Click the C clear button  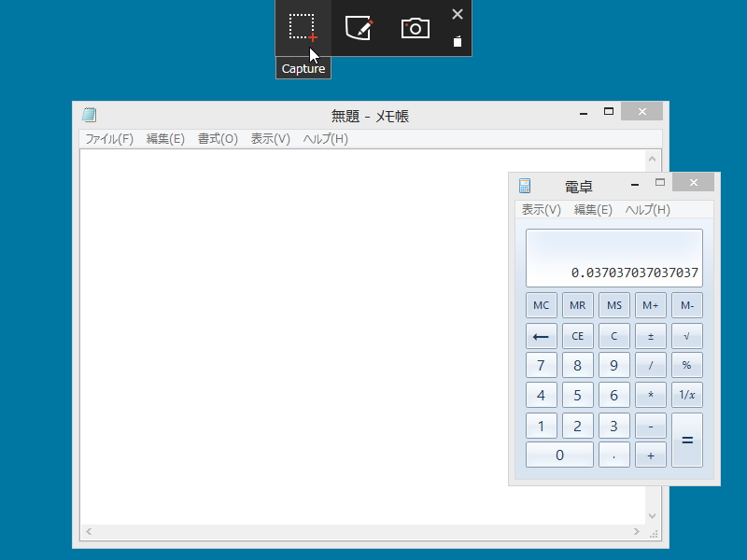point(614,336)
